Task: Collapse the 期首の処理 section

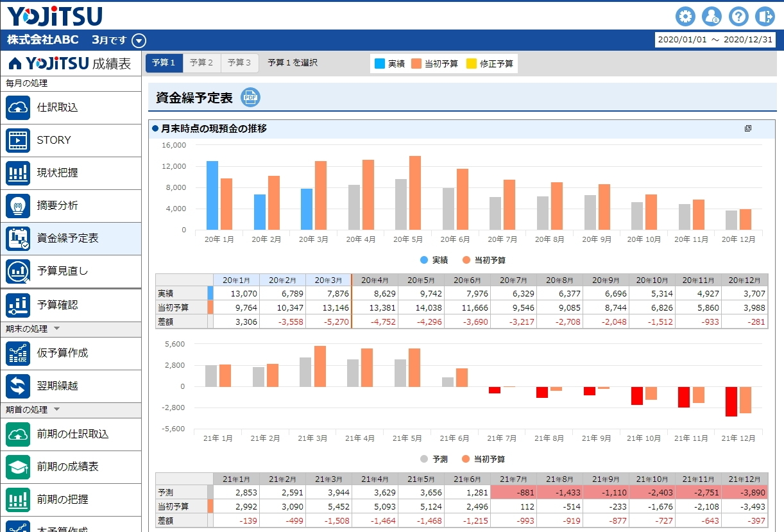Action: coord(56,410)
